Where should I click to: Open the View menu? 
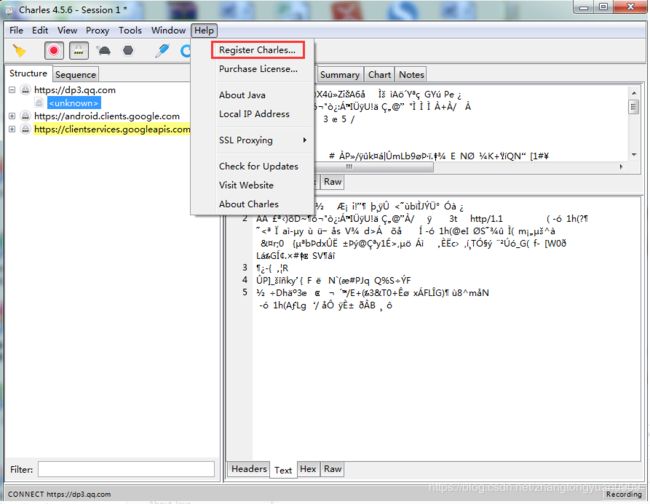point(67,30)
